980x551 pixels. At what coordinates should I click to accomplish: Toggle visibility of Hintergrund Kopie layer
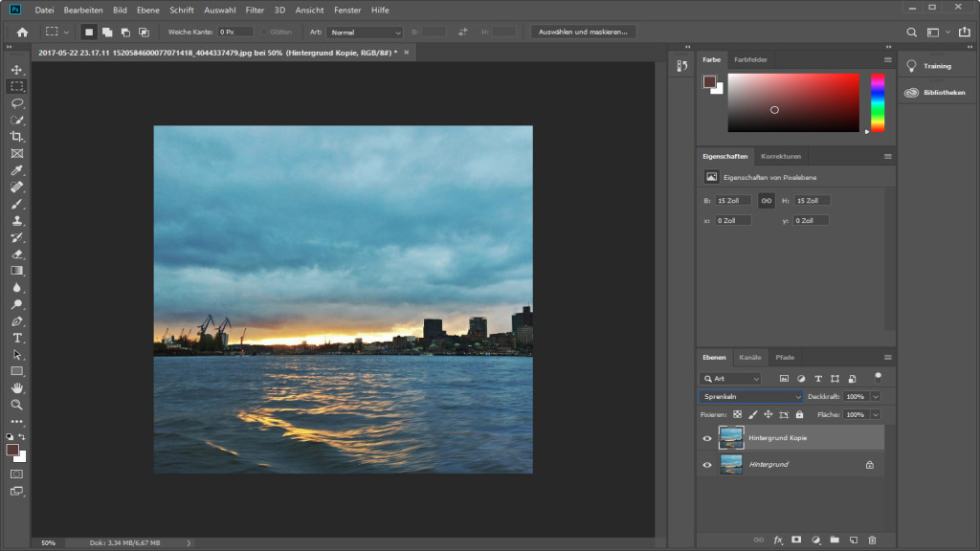tap(706, 438)
